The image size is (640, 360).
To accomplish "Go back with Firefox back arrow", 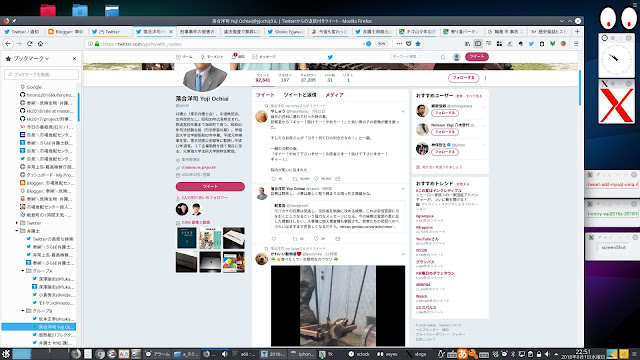I will 8,44.
